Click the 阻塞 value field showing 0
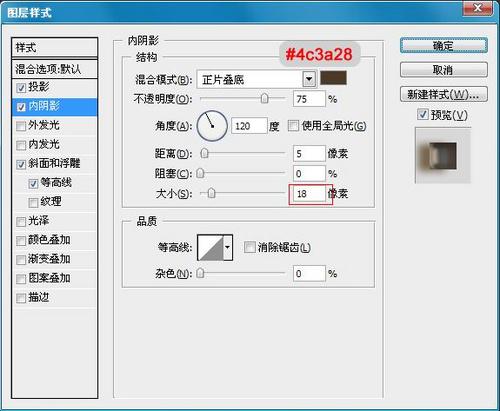 click(x=309, y=174)
